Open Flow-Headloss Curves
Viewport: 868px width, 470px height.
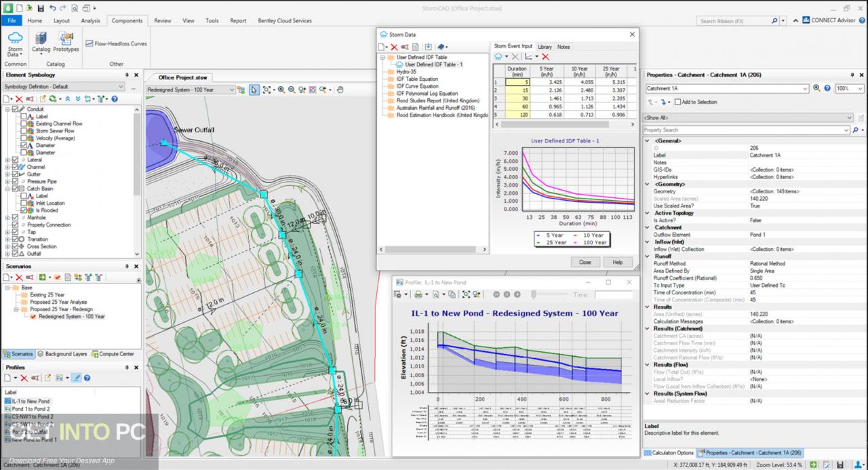(x=115, y=43)
